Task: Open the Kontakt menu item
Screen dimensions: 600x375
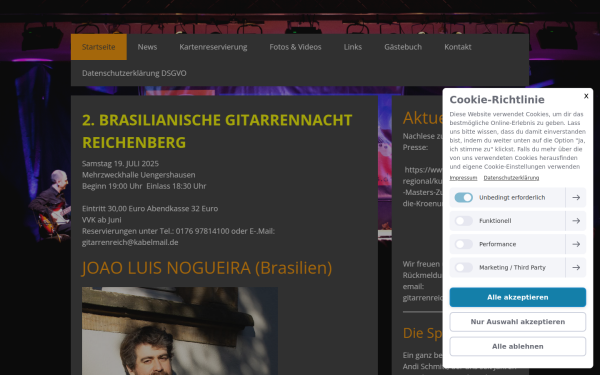Action: [x=458, y=47]
